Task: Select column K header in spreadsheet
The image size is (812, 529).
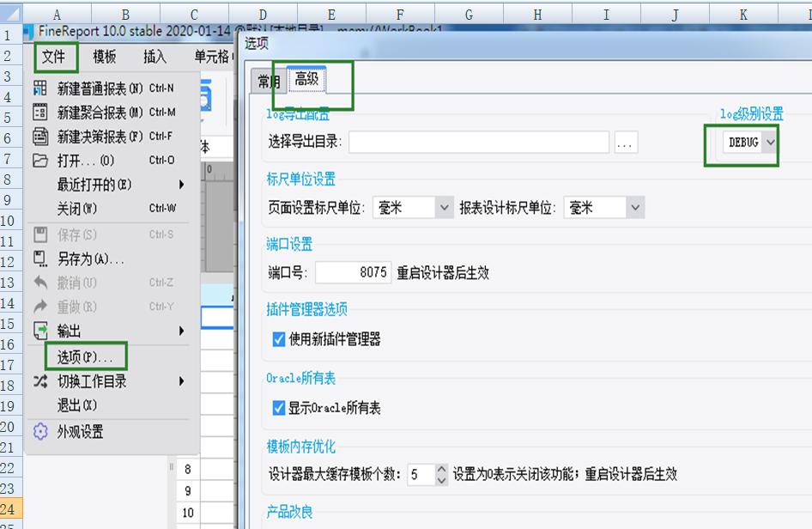Action: pyautogui.click(x=743, y=14)
